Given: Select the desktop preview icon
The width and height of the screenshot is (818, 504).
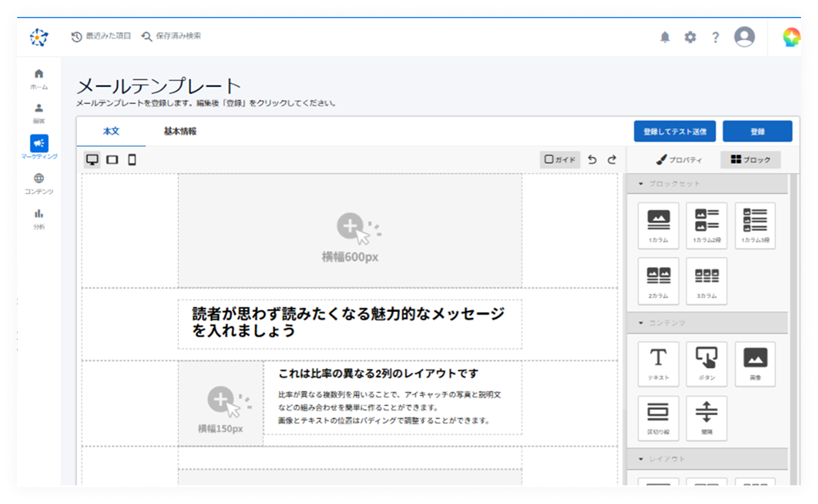Looking at the screenshot, I should [x=92, y=159].
